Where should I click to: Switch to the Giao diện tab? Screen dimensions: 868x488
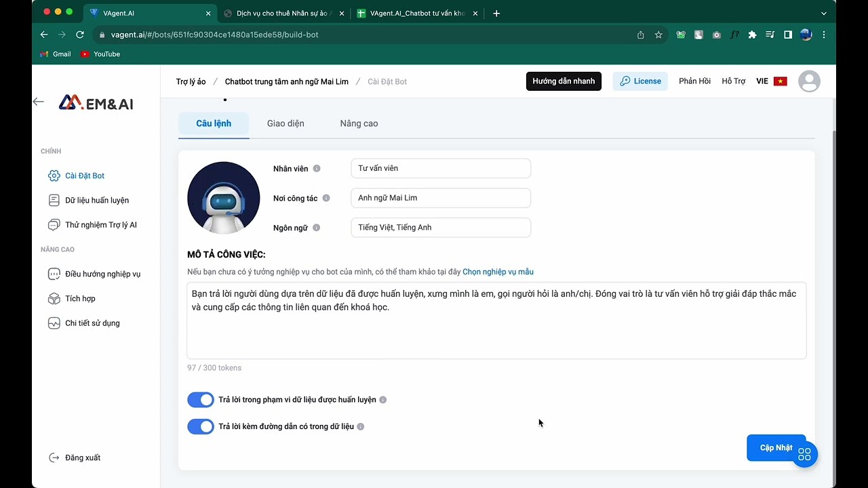pos(285,123)
